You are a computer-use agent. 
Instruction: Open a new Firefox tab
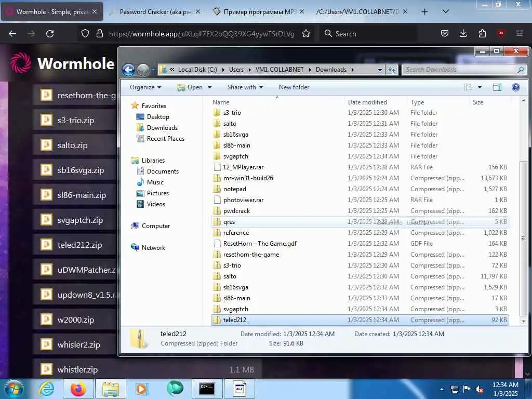point(424,12)
